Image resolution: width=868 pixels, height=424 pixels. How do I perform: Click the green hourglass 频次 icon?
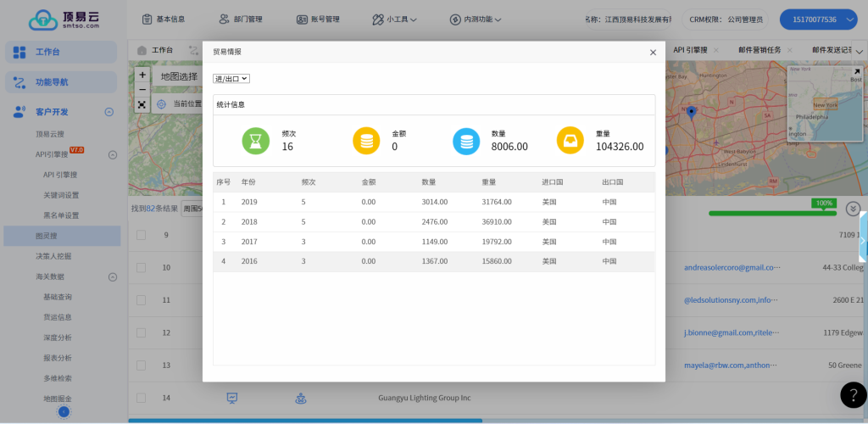pos(255,141)
